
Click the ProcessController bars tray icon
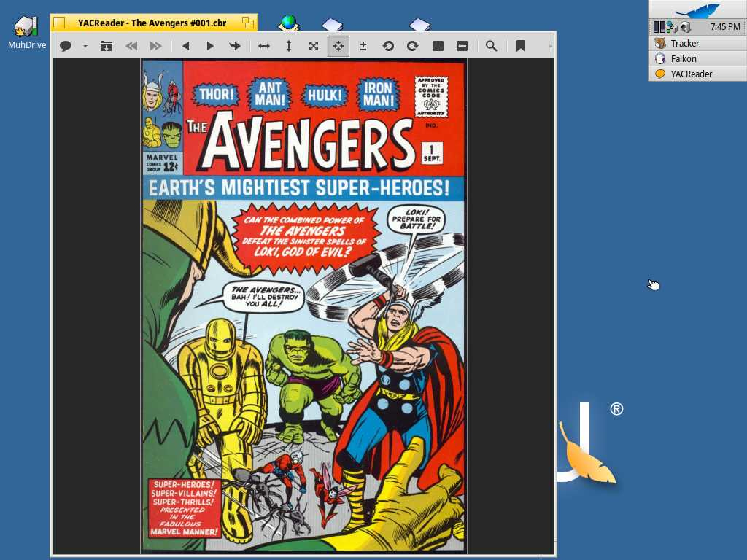(659, 27)
